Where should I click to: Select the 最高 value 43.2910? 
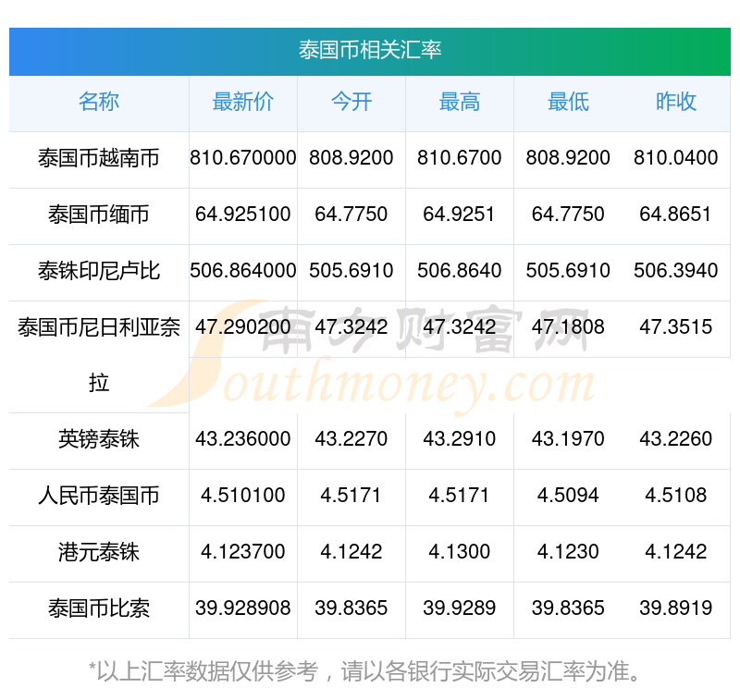[459, 439]
